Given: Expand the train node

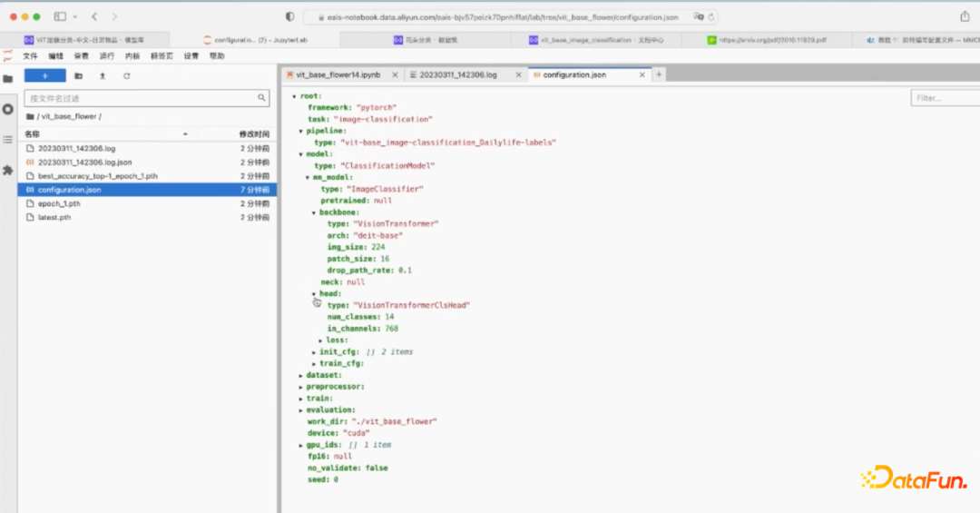Looking at the screenshot, I should tap(300, 399).
